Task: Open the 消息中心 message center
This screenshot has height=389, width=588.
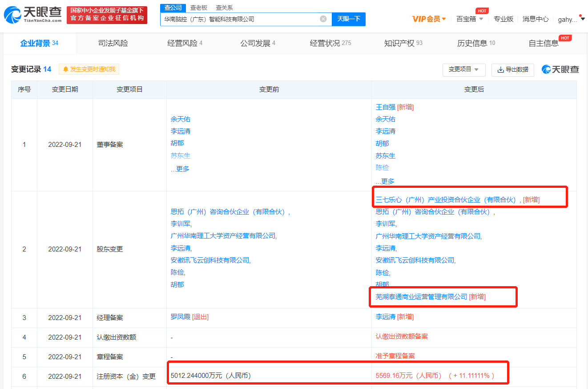Action: (536, 19)
